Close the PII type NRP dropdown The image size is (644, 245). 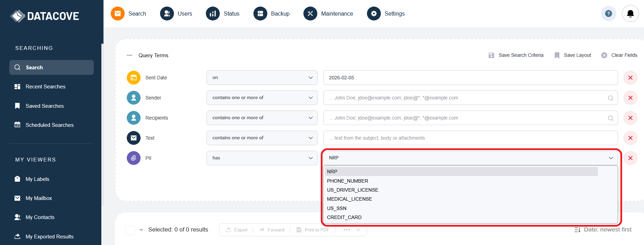point(470,158)
